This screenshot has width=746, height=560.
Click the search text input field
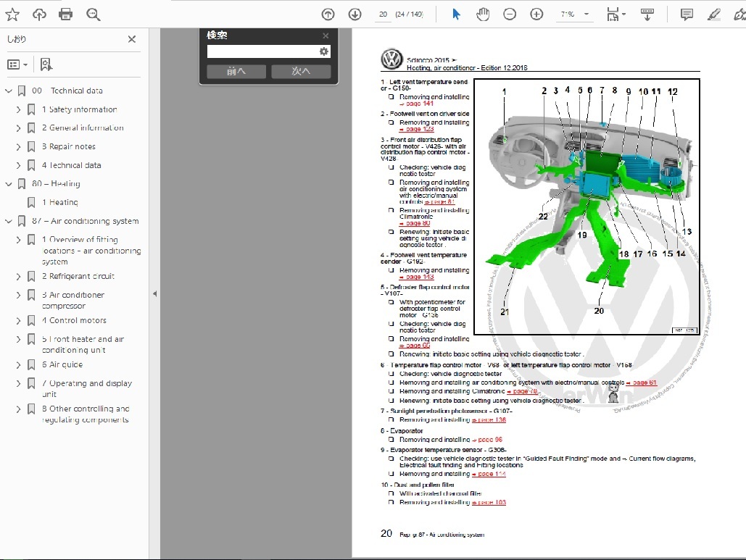pos(262,51)
